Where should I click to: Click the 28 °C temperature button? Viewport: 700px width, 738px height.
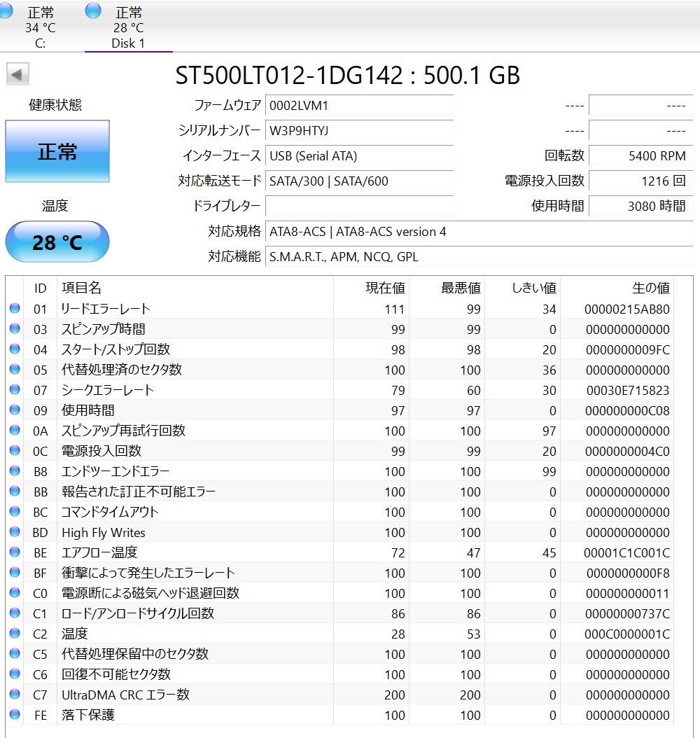[57, 242]
